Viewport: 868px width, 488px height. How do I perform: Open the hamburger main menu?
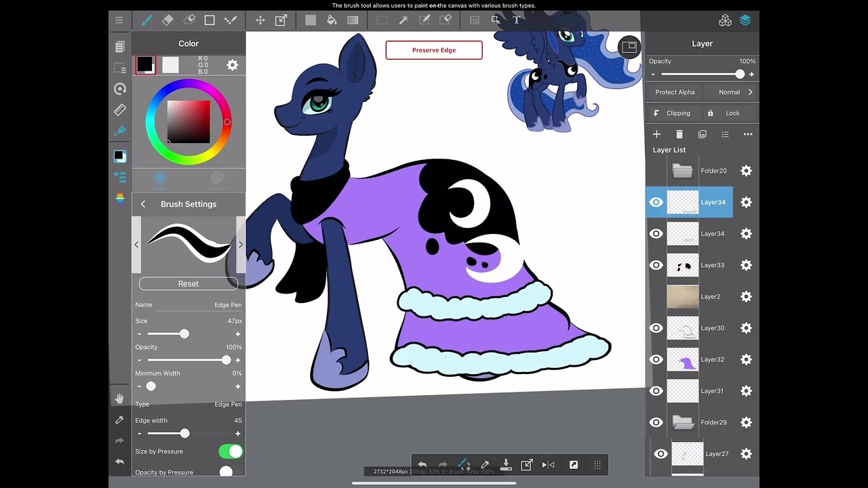[119, 20]
